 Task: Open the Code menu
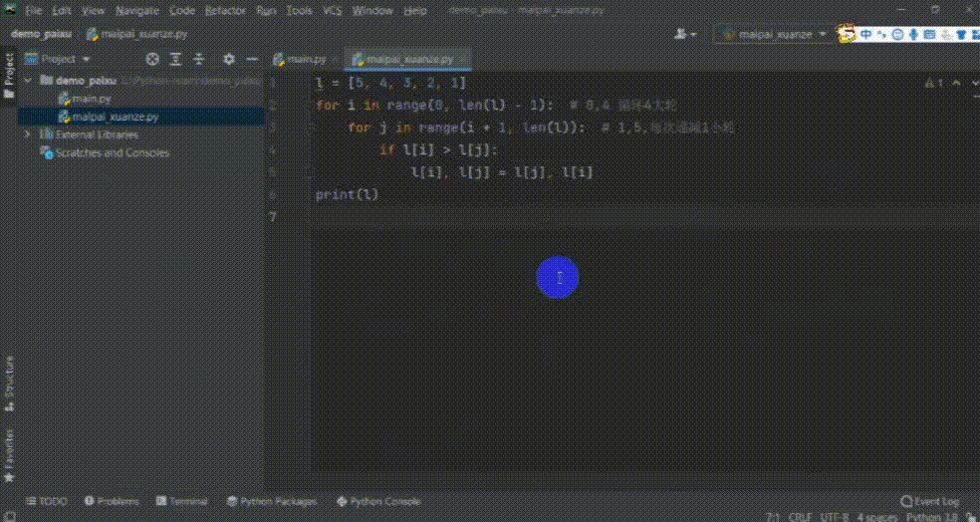(x=182, y=11)
